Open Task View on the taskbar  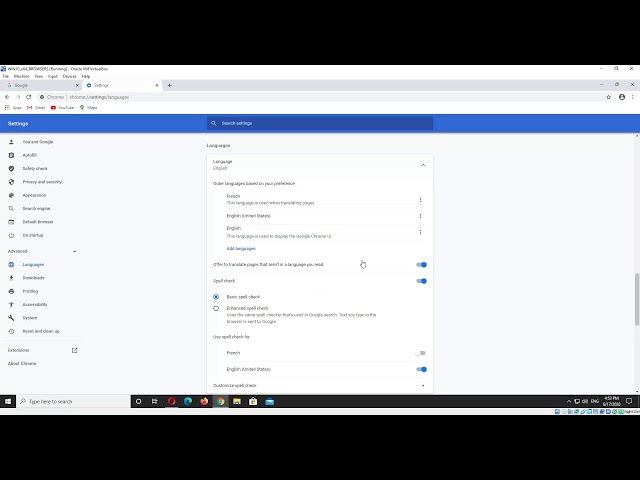(155, 402)
